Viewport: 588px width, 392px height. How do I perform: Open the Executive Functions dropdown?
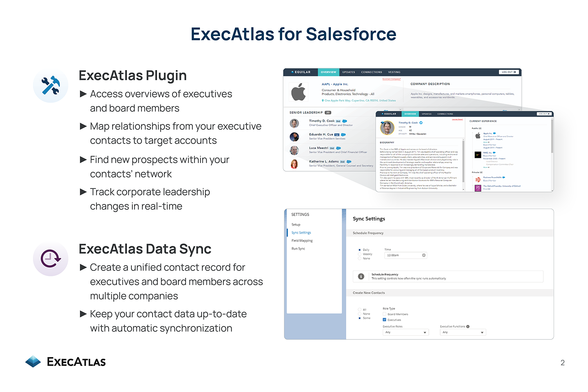tap(463, 332)
